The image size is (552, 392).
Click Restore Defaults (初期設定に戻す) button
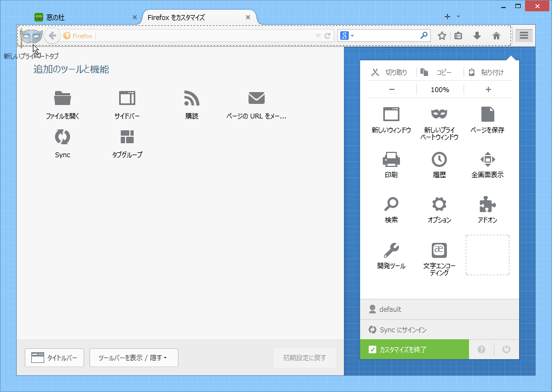pyautogui.click(x=305, y=358)
